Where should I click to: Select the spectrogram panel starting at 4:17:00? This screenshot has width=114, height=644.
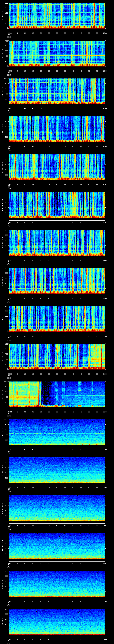[x=57, y=129]
